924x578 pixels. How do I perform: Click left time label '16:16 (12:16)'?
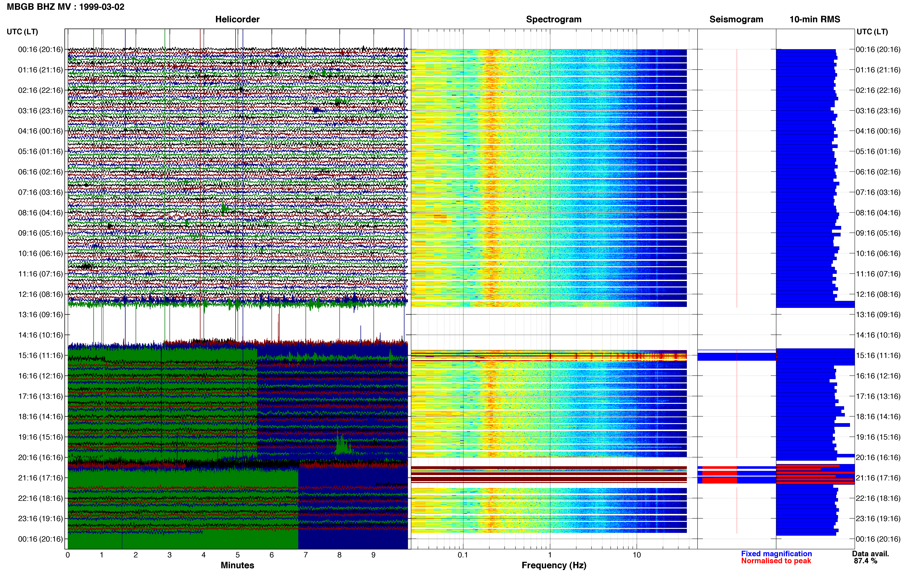(40, 376)
